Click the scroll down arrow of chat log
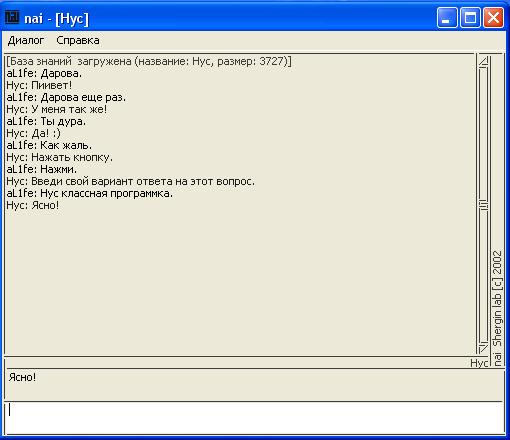Viewport: 510px width, 440px height. (483, 348)
